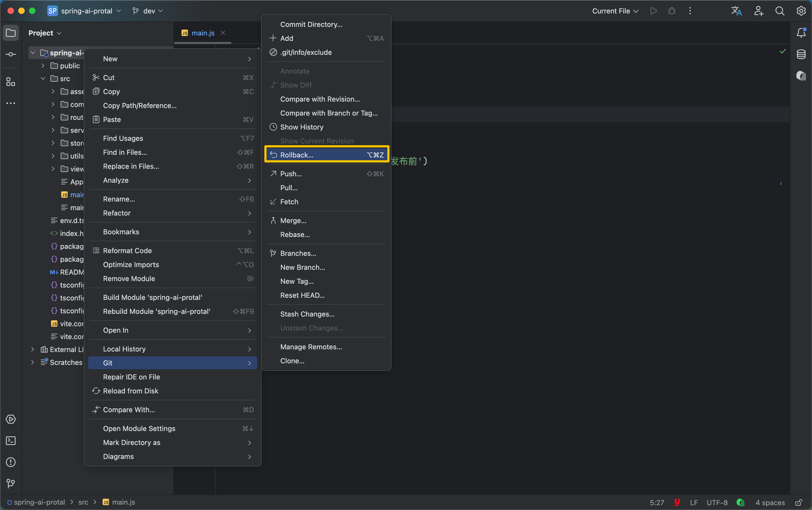
Task: Open the Database tool window icon
Action: pos(801,54)
